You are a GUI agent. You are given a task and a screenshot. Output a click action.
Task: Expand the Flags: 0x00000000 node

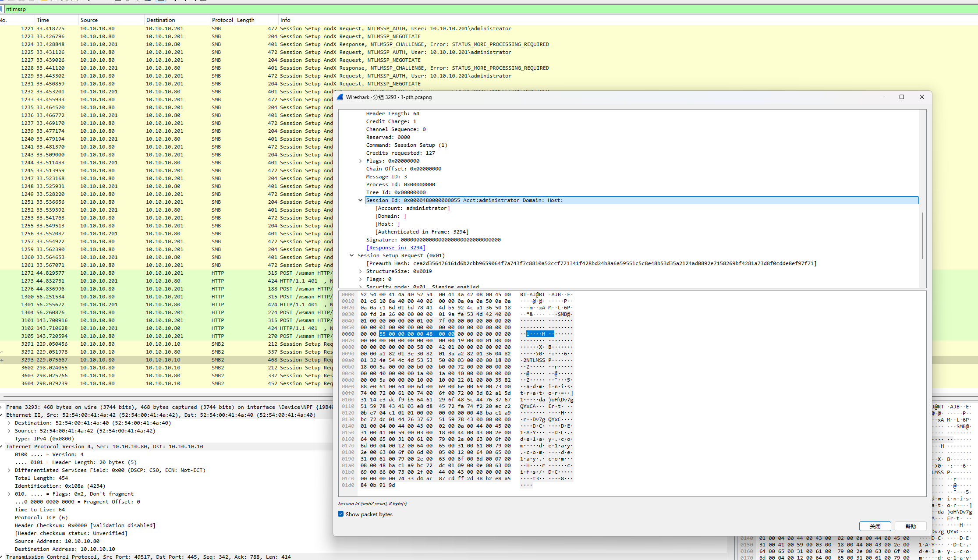(361, 161)
